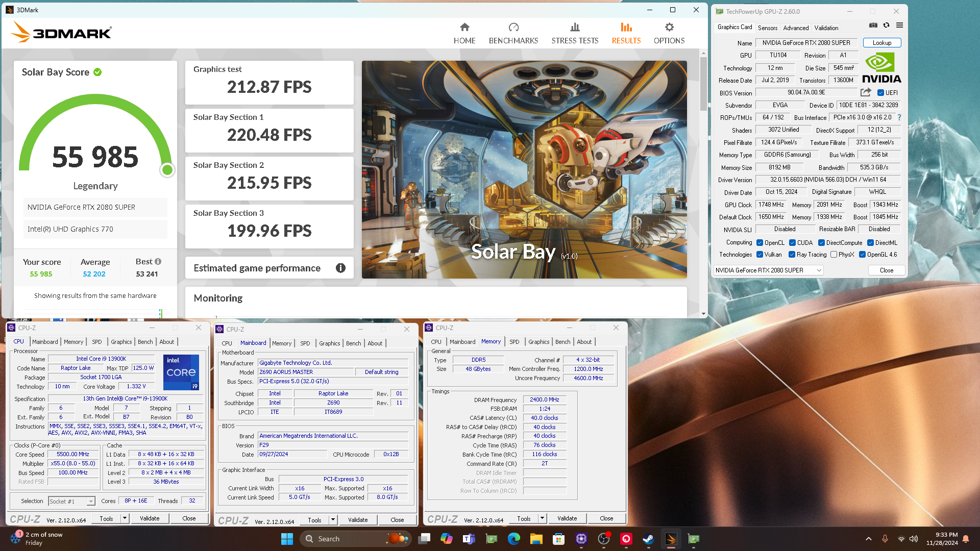The image size is (980, 551).
Task: Open the OPTIONS gear icon in 3DMark
Action: click(669, 27)
